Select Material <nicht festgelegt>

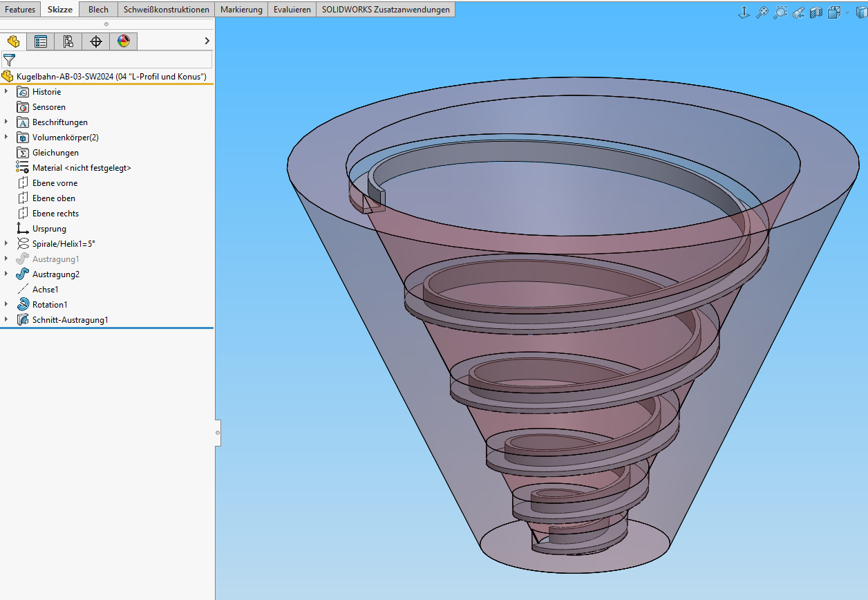(x=82, y=168)
